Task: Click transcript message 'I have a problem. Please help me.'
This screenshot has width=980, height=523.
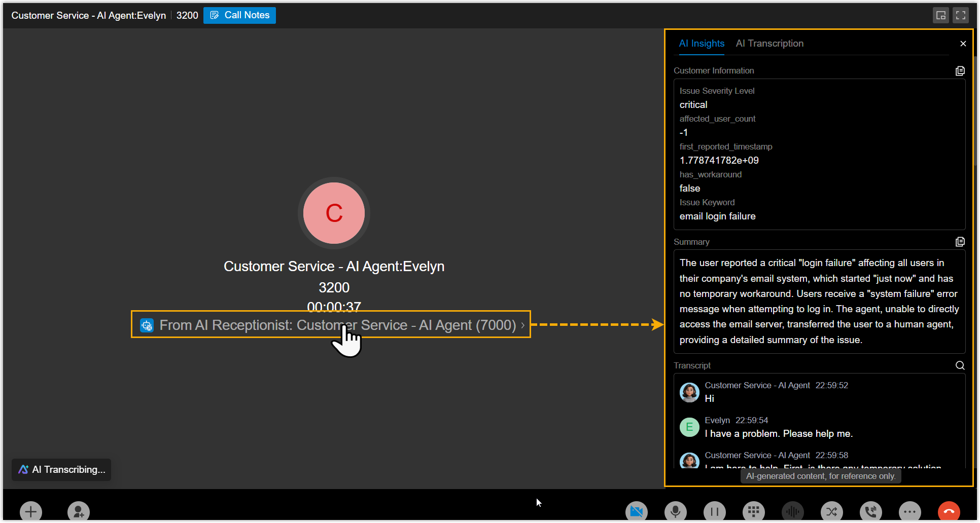Action: pyautogui.click(x=779, y=434)
